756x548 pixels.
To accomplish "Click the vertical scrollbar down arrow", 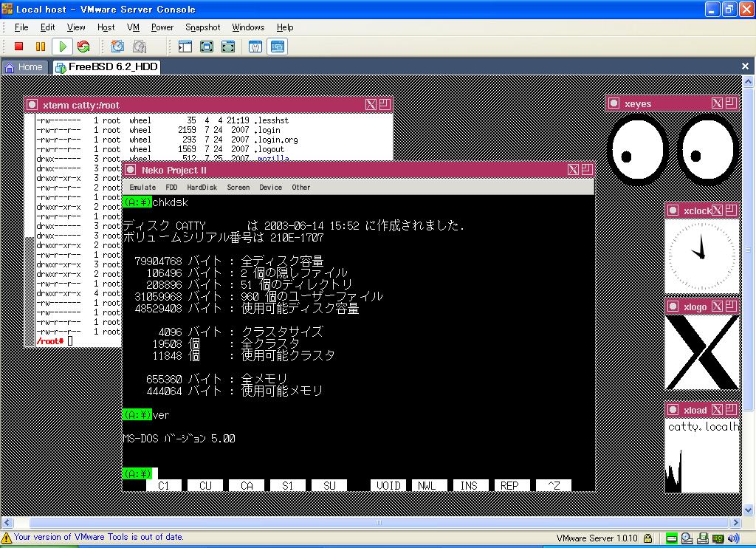I will tap(749, 510).
